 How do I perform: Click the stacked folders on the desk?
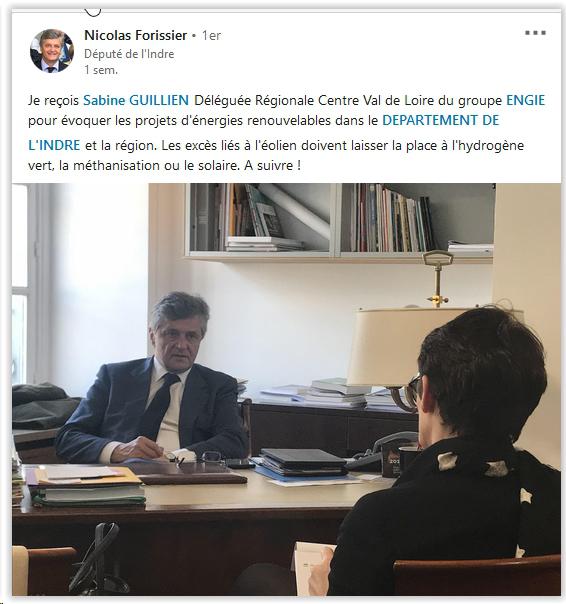(x=87, y=485)
